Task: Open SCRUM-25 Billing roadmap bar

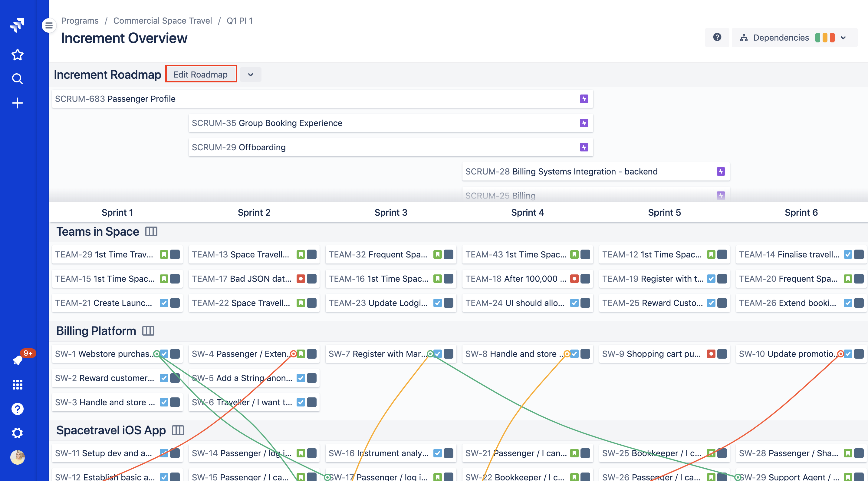Action: pyautogui.click(x=596, y=195)
